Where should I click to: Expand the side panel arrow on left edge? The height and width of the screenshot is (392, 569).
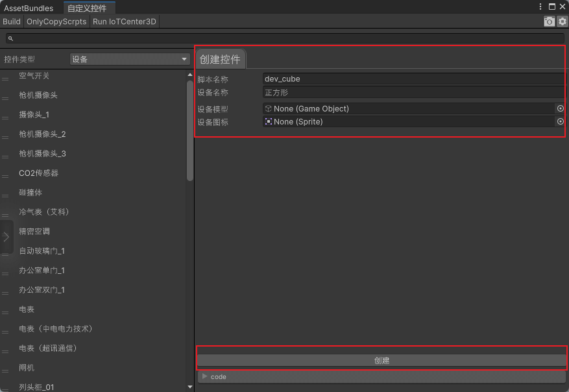(x=6, y=237)
